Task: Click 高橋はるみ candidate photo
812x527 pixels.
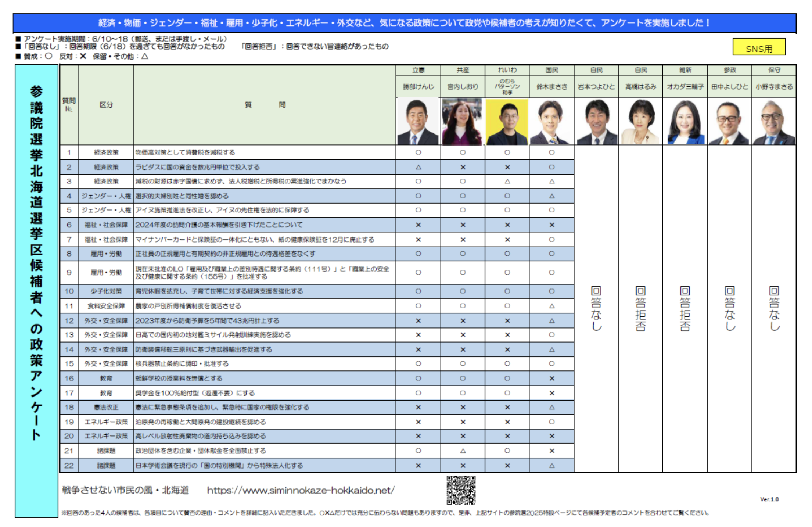Action: [x=640, y=122]
